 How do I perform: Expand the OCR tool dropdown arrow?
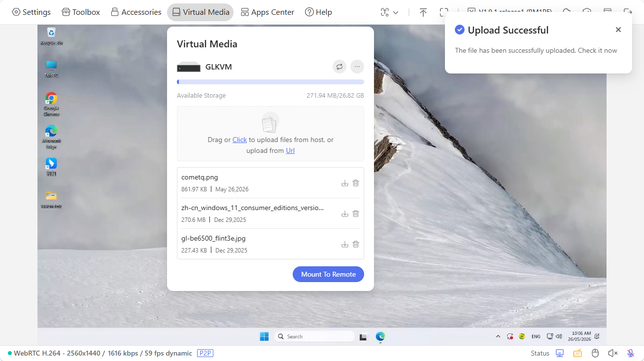click(x=396, y=12)
